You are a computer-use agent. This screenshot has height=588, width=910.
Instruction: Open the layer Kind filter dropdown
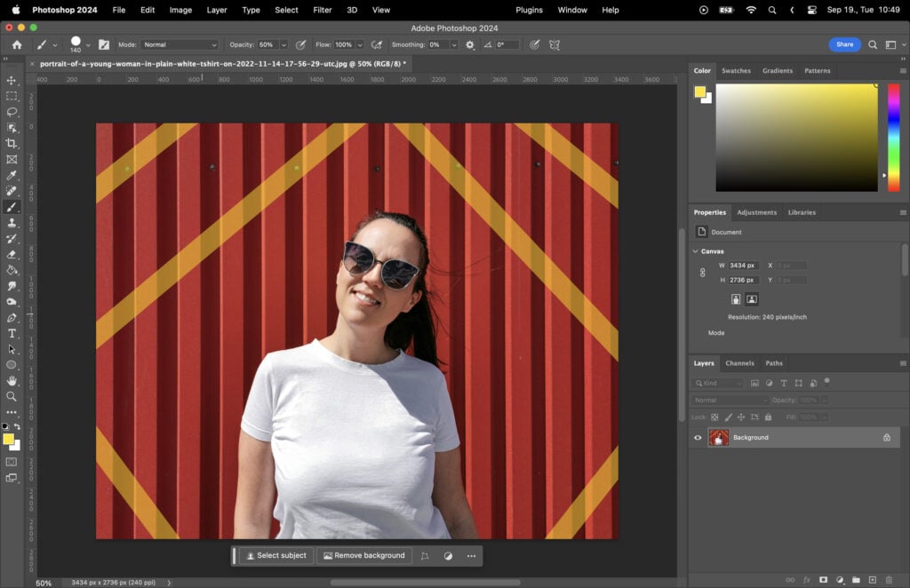[x=716, y=382]
